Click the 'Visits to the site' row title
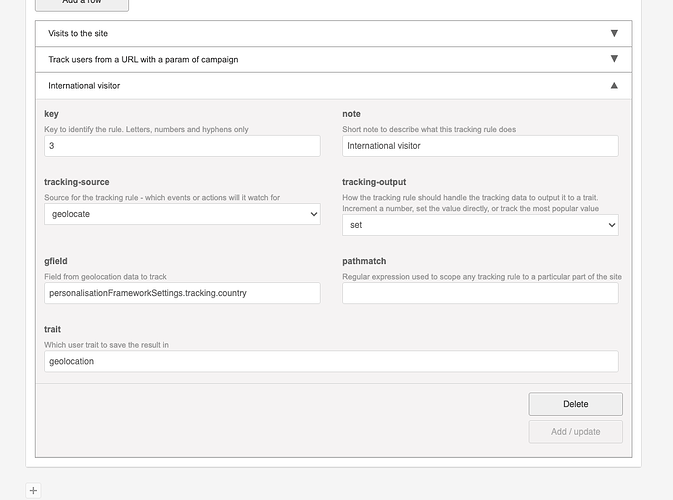The height and width of the screenshot is (500, 673). pyautogui.click(x=78, y=33)
